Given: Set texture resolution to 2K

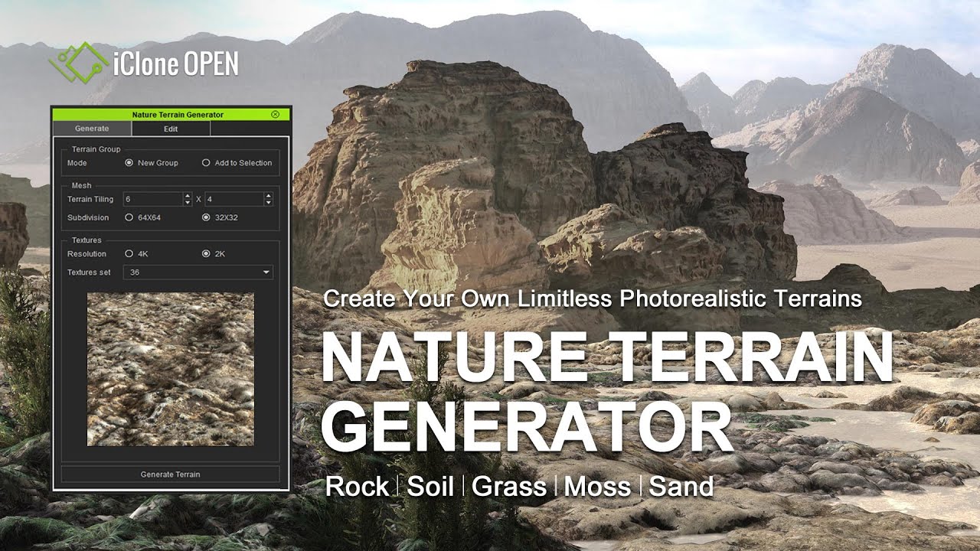Looking at the screenshot, I should (206, 253).
